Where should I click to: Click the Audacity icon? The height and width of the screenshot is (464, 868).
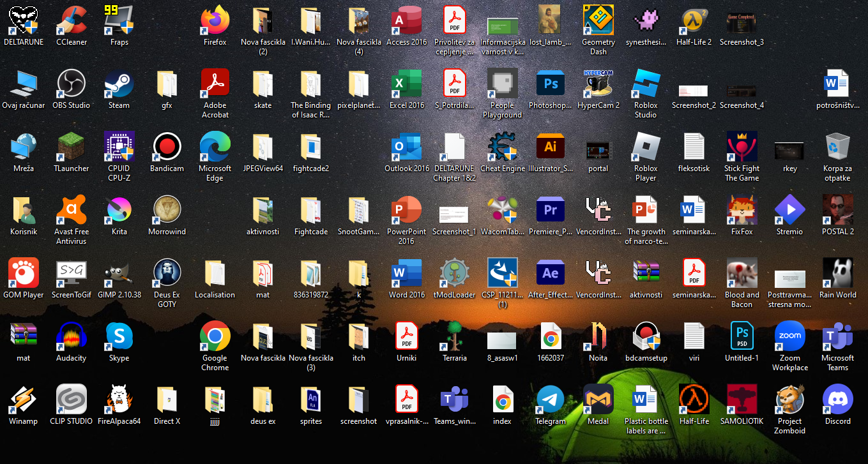[72, 337]
